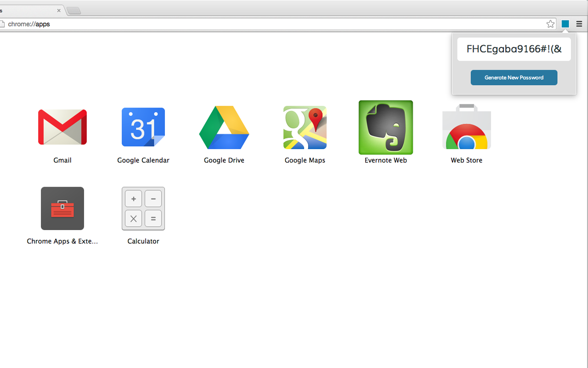Viewport: 588px width, 368px height.
Task: Click the chrome://apps address bar
Action: coord(276,24)
